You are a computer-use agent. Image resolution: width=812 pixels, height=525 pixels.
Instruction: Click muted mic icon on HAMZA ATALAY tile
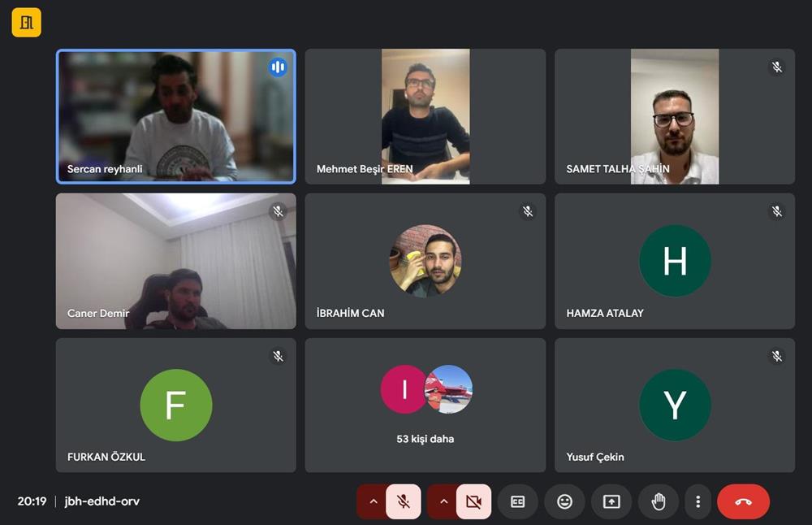(x=777, y=211)
